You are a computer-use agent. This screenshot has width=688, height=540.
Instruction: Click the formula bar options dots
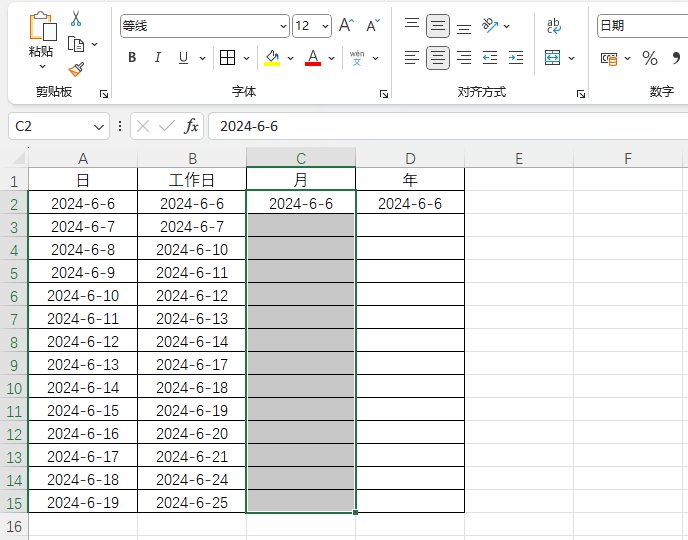(x=120, y=126)
